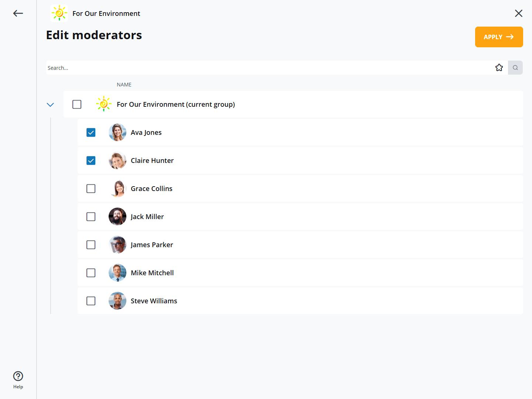The width and height of the screenshot is (532, 399).
Task: Close the Edit moderators dialog
Action: click(519, 13)
